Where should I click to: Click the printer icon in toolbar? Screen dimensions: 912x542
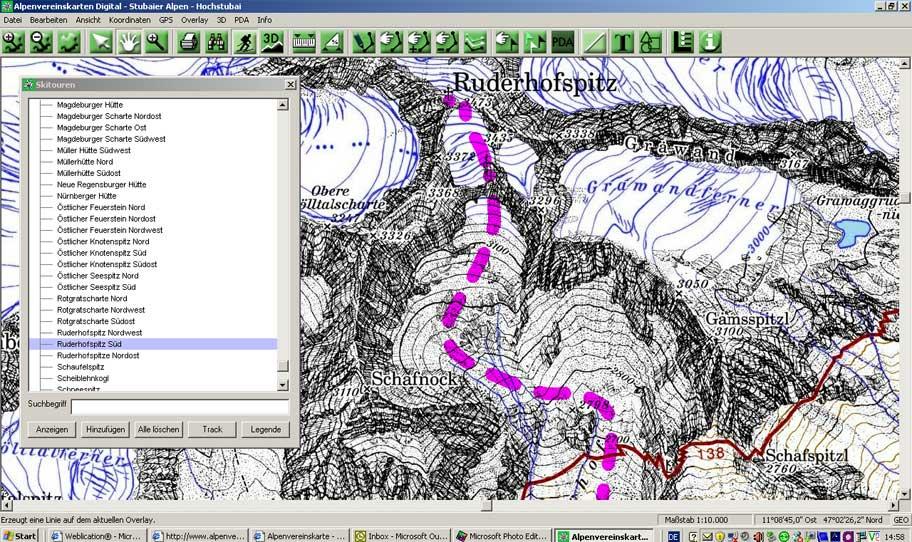(189, 42)
